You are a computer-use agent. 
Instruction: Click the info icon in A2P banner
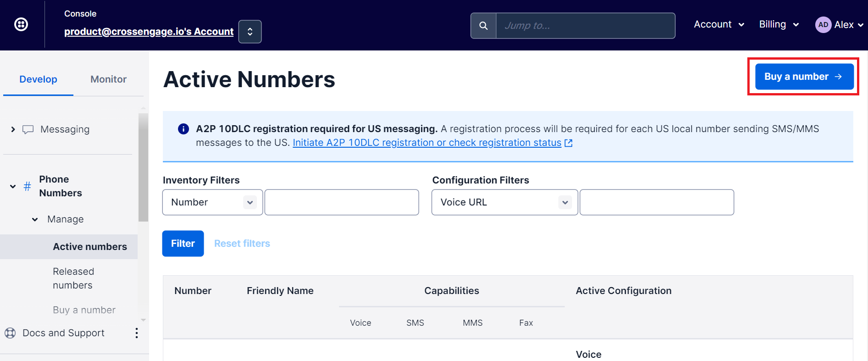[184, 129]
